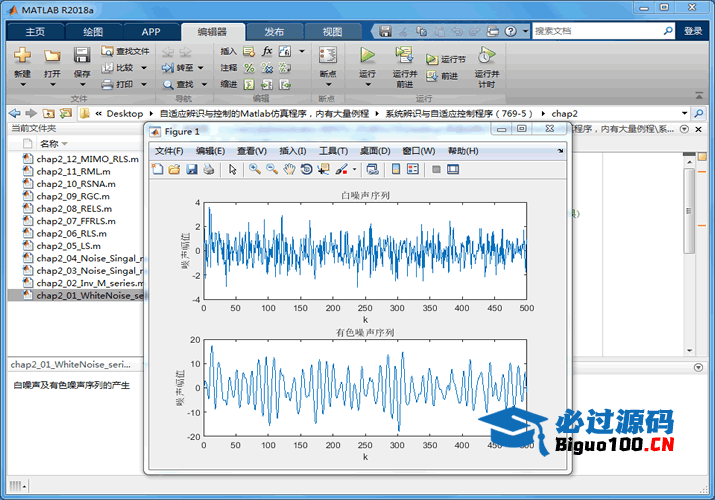The image size is (715, 500).
Task: Open the 名称 column sort dropdown
Action: [x=64, y=144]
